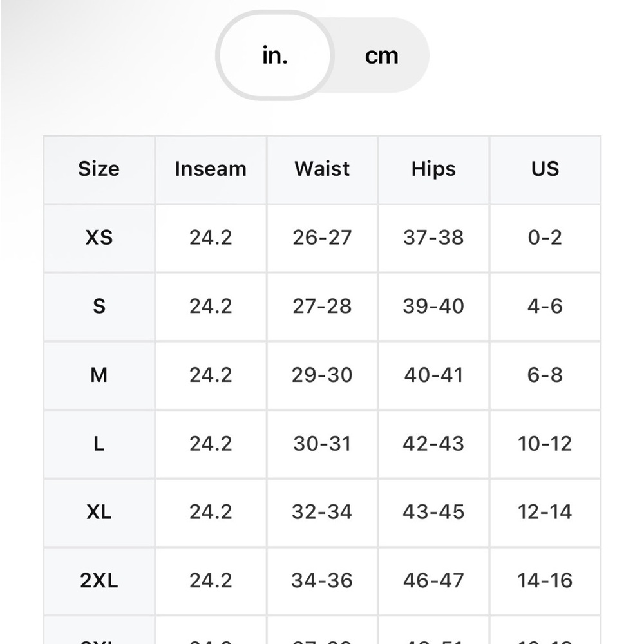644x644 pixels.
Task: Click the US column header
Action: click(545, 169)
